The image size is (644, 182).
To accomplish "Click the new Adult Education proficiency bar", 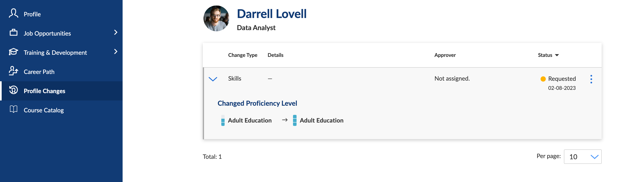I will point(295,120).
